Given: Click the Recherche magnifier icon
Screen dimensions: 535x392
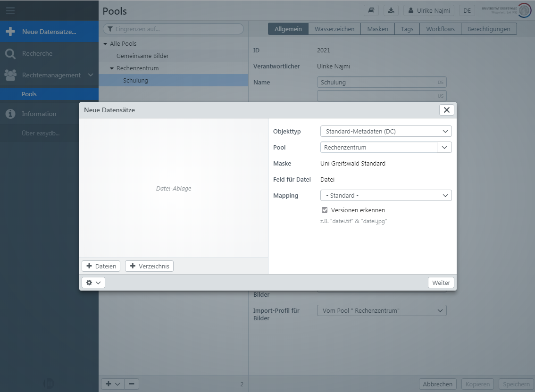Looking at the screenshot, I should coord(10,54).
